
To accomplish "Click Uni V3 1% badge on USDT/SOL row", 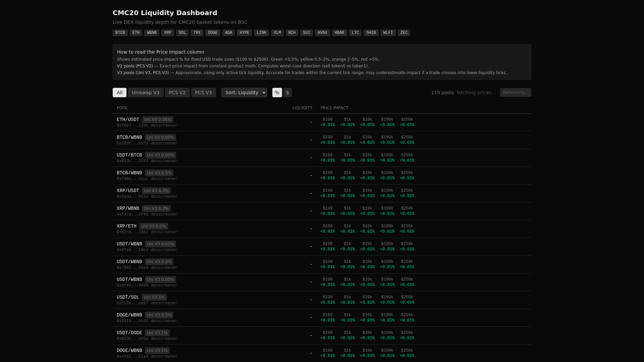I will pos(154,297).
